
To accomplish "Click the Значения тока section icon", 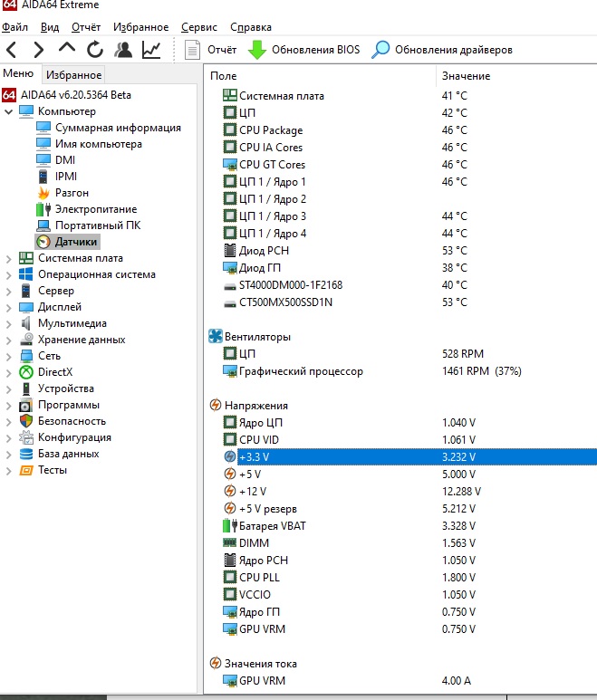I will coord(216,664).
